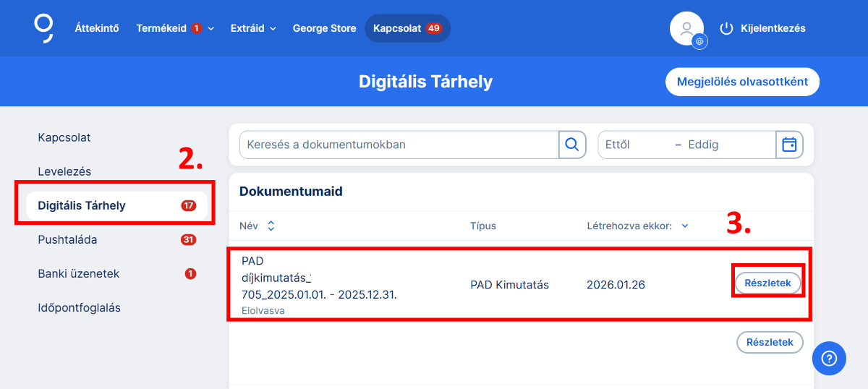Click the PAD díjkimutatás document name

tap(319, 278)
